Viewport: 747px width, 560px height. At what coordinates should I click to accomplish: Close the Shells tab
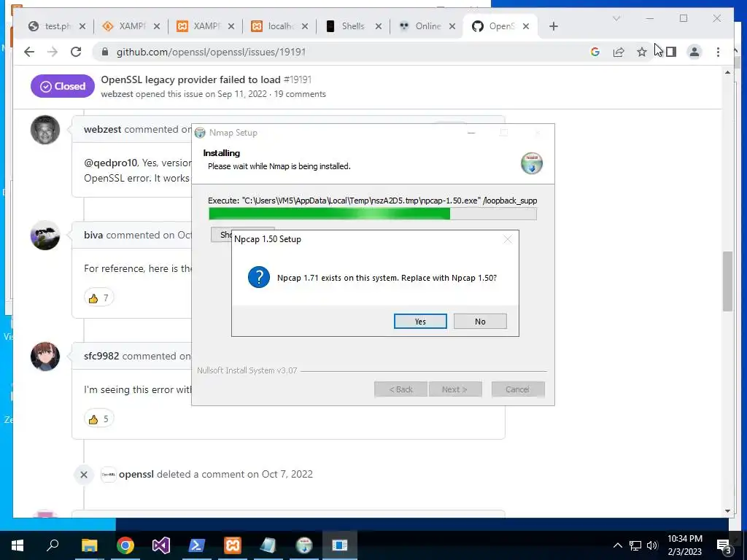click(x=379, y=26)
